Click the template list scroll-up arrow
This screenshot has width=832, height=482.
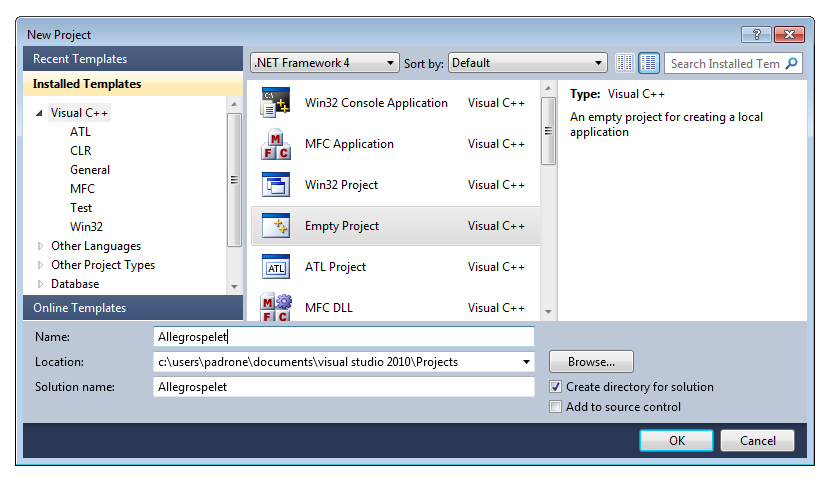(x=548, y=88)
